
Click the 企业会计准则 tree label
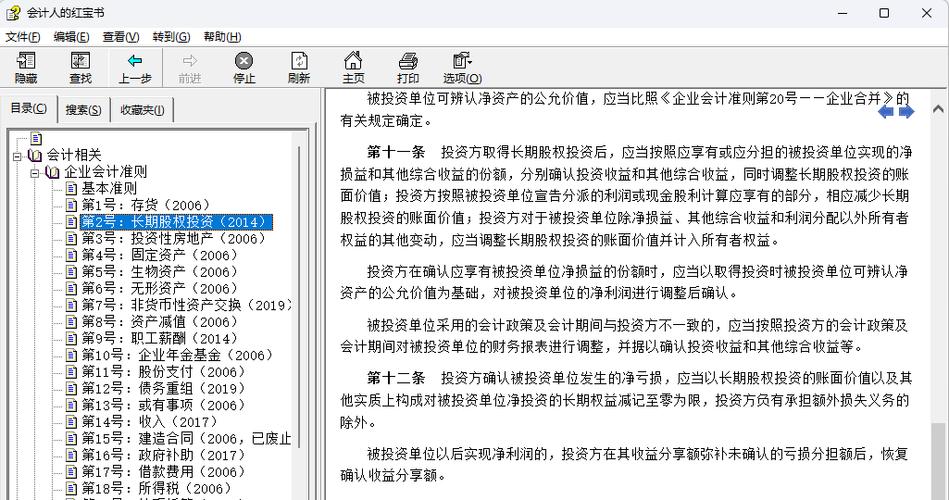(x=106, y=172)
